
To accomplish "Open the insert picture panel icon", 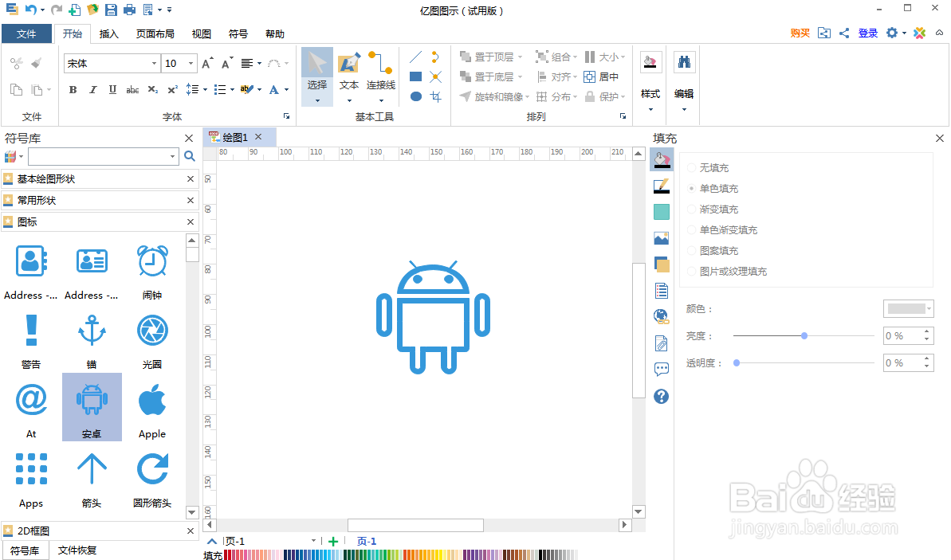I will coord(661,238).
